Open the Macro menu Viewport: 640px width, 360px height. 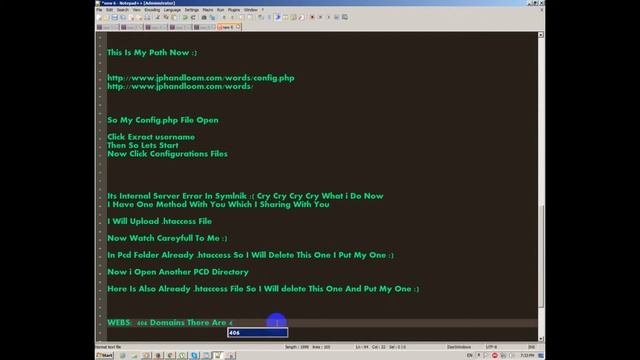(208, 10)
